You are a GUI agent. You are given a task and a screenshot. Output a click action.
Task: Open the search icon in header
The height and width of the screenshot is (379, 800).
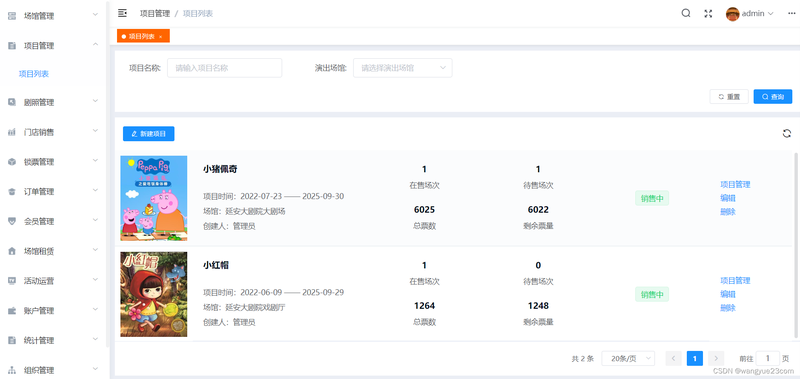pyautogui.click(x=686, y=13)
